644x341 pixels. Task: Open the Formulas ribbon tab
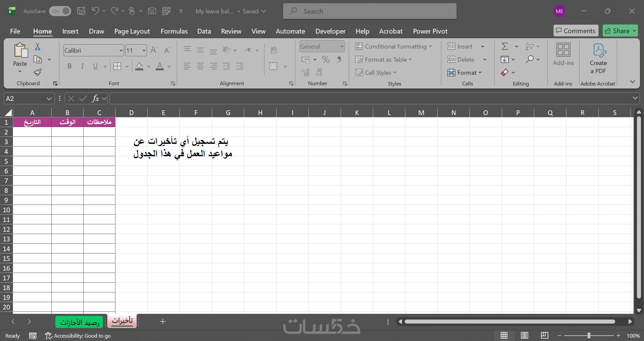coord(174,31)
